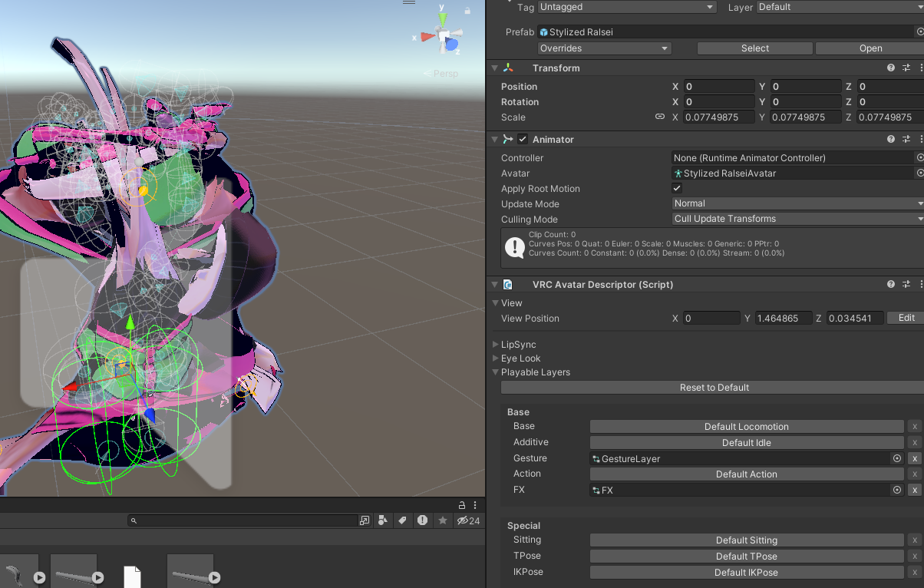Viewport: 924px width, 588px height.
Task: Click Search by Import Log Type icon
Action: click(x=422, y=520)
